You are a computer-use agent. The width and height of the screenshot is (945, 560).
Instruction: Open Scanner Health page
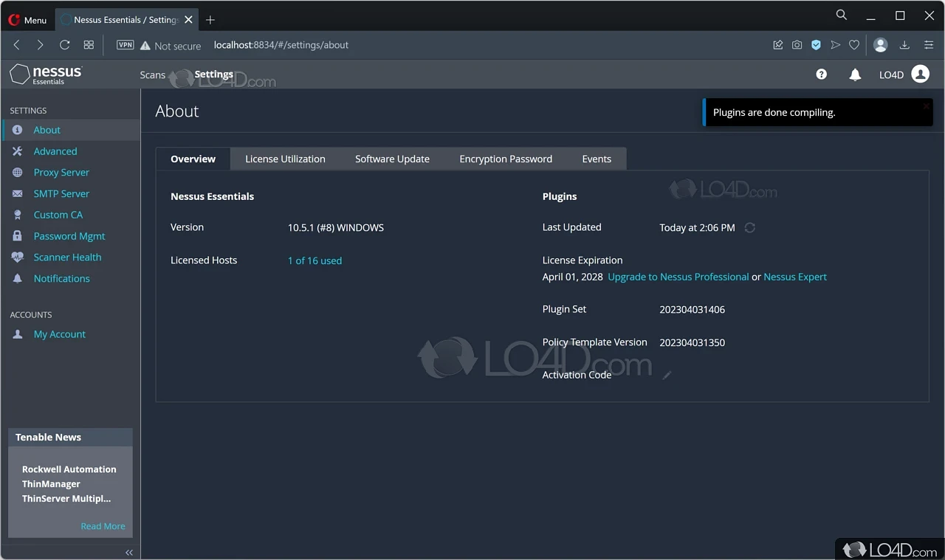tap(67, 257)
